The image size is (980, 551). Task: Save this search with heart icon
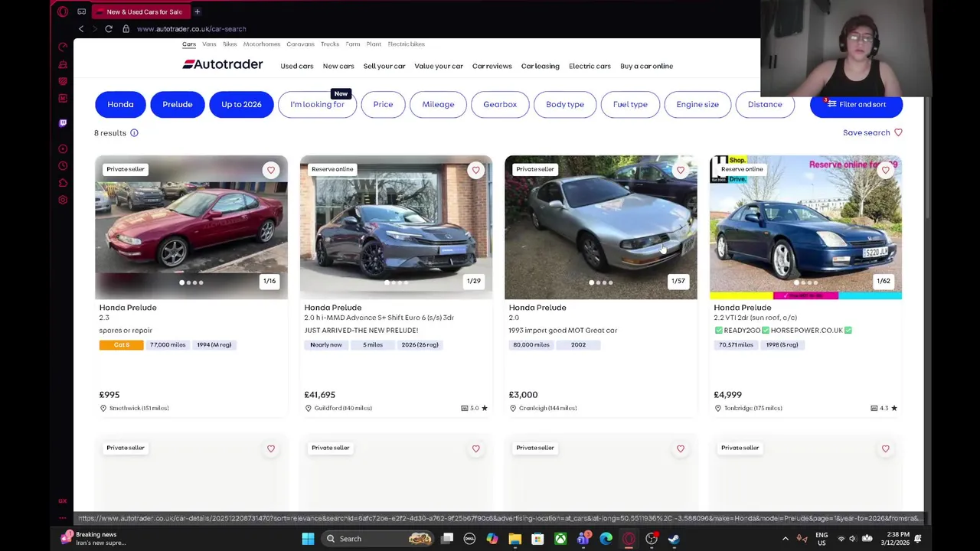point(898,133)
